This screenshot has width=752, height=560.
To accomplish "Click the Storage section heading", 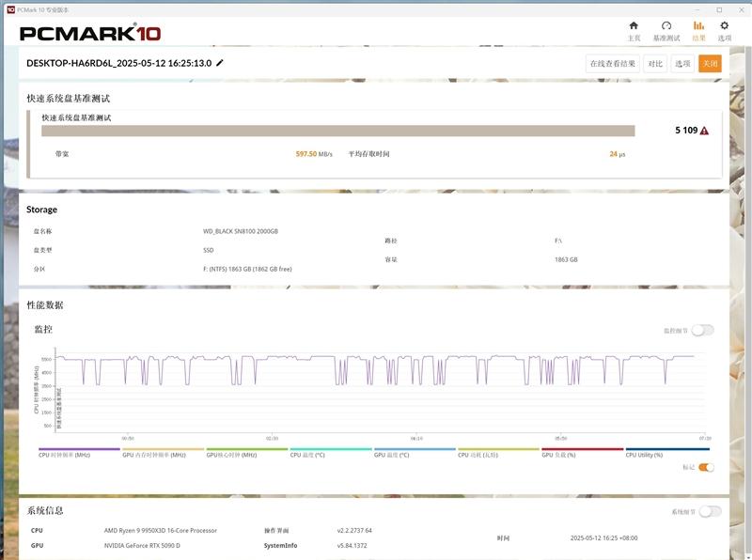I will [41, 210].
